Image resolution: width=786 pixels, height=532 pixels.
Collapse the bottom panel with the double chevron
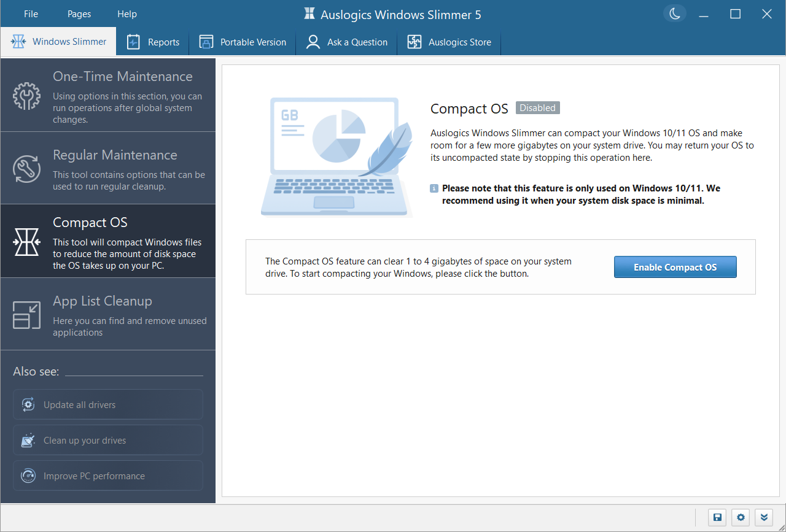pyautogui.click(x=763, y=517)
